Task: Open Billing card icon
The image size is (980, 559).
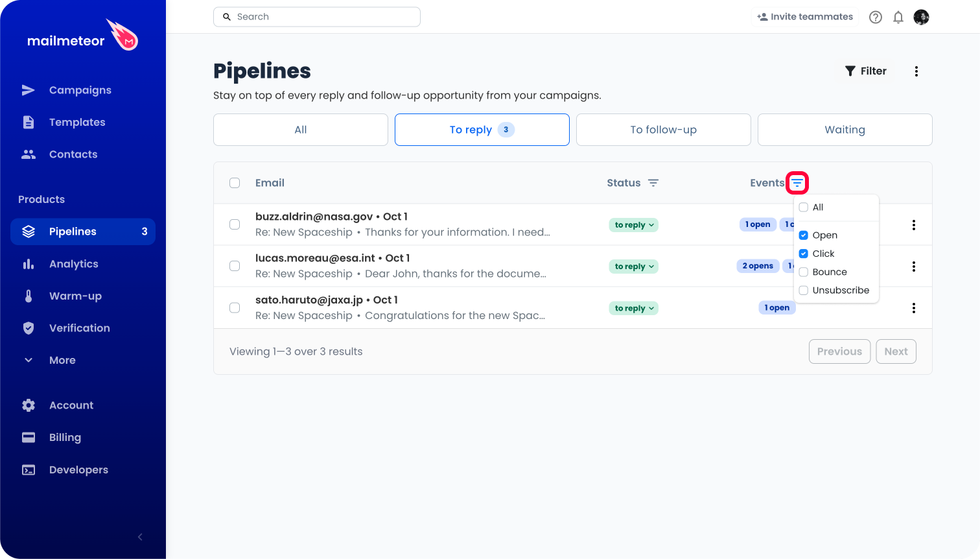Action: [29, 437]
